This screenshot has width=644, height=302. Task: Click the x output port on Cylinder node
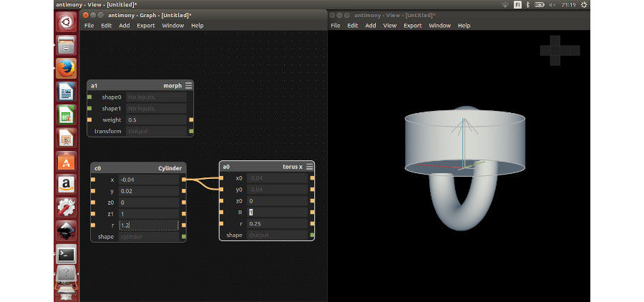[184, 180]
